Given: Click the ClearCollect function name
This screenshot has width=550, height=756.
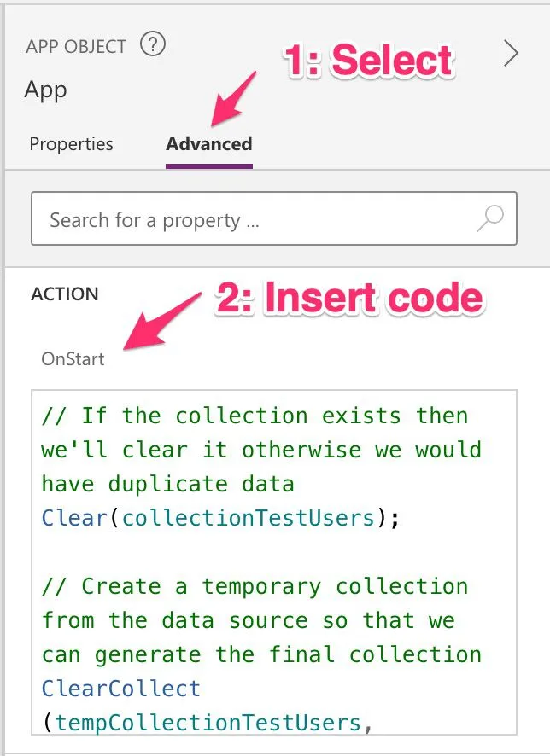Looking at the screenshot, I should [120, 689].
